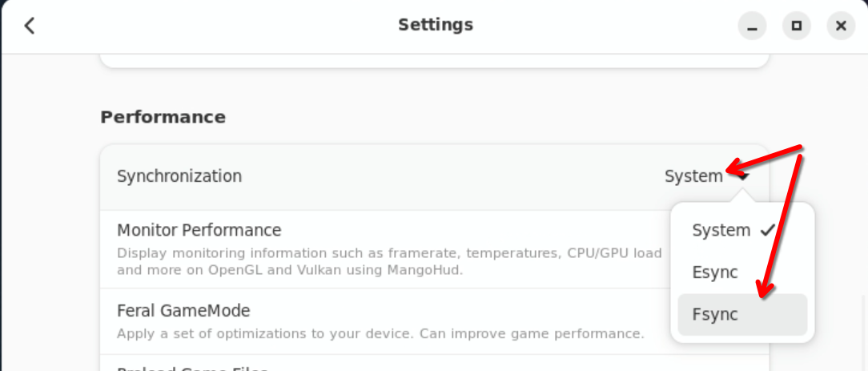Open the Synchronization combo showing System
The width and height of the screenshot is (868, 371).
tap(693, 176)
